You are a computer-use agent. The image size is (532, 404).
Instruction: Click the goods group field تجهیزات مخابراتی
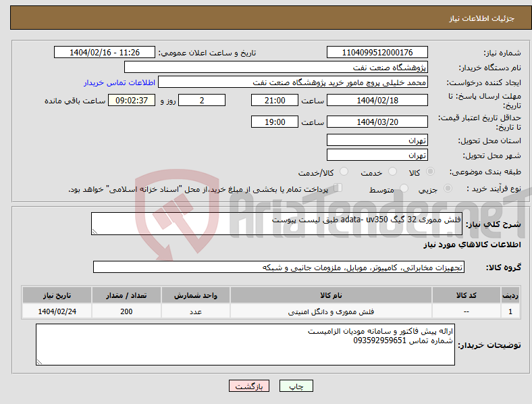[x=279, y=267]
